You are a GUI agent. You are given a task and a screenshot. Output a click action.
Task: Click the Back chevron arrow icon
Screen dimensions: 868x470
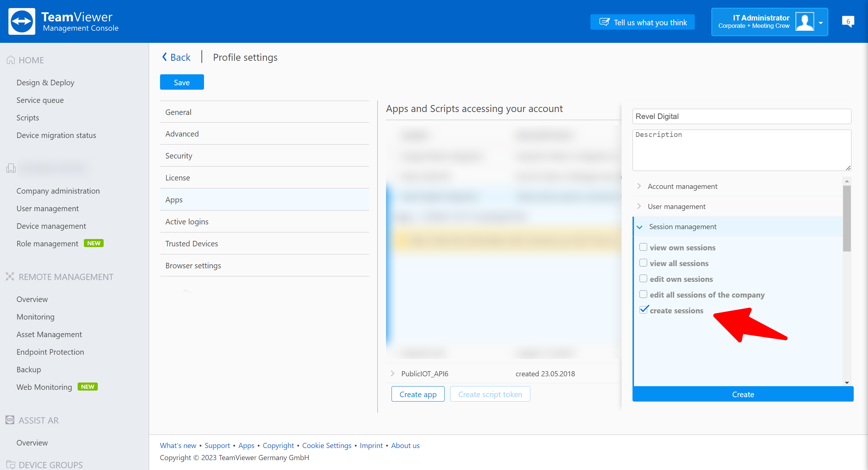point(164,57)
